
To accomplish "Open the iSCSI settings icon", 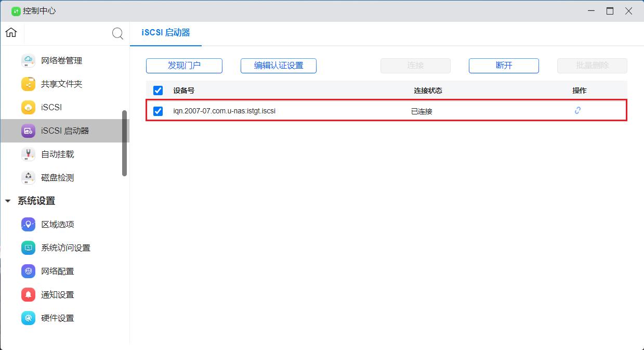I will tap(28, 107).
